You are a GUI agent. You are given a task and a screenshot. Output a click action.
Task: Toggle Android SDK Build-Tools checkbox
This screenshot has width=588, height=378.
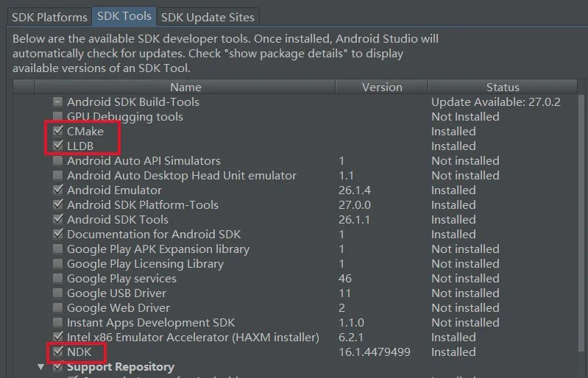(58, 102)
